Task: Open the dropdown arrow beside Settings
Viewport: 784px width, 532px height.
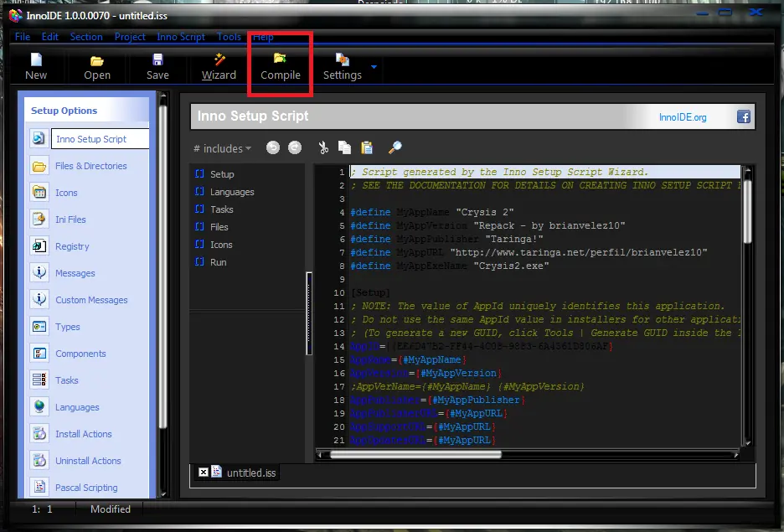Action: point(374,66)
